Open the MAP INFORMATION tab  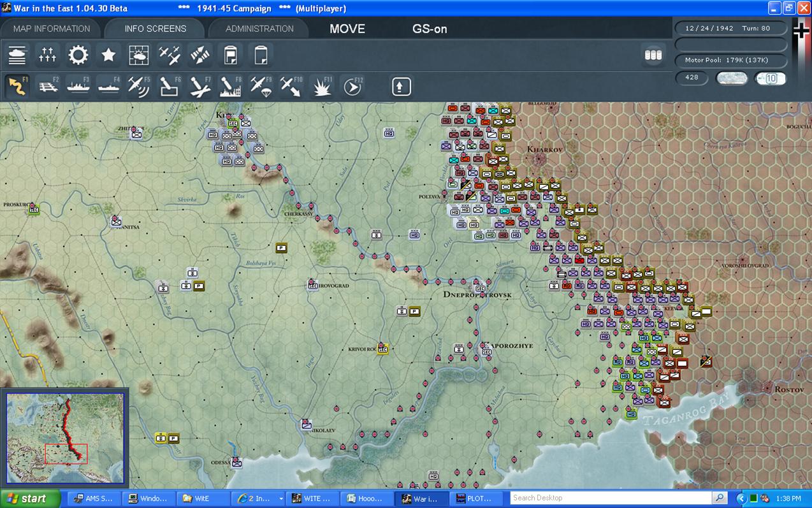(51, 29)
